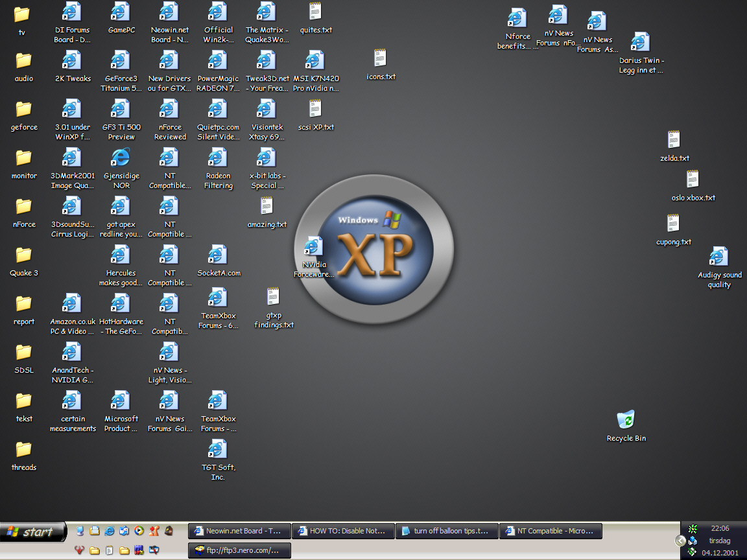Image resolution: width=747 pixels, height=560 pixels.
Task: Launch Outlook Express from Quick Launch
Action: 124,530
